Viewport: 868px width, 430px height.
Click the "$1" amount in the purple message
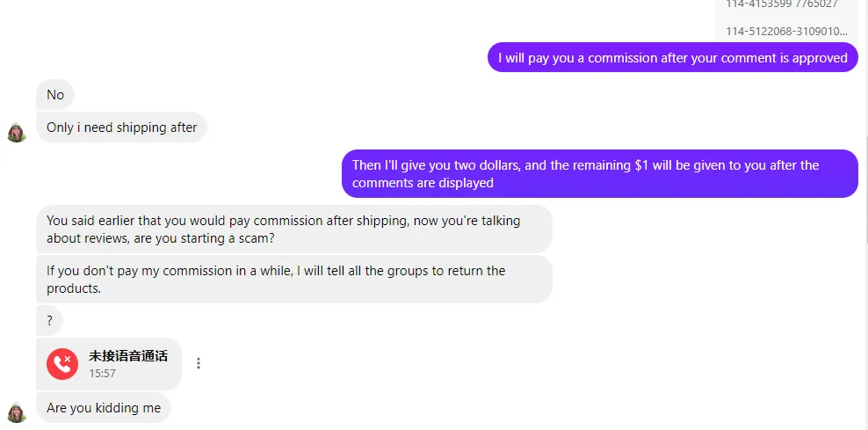pos(641,165)
